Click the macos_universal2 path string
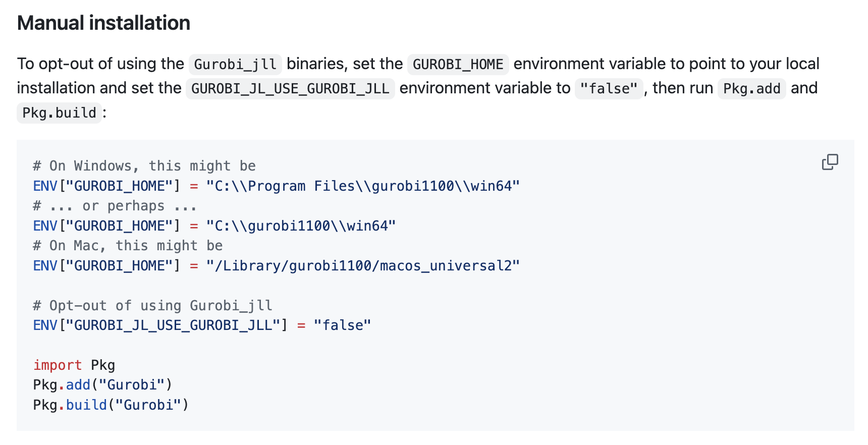This screenshot has height=445, width=868. tap(362, 266)
